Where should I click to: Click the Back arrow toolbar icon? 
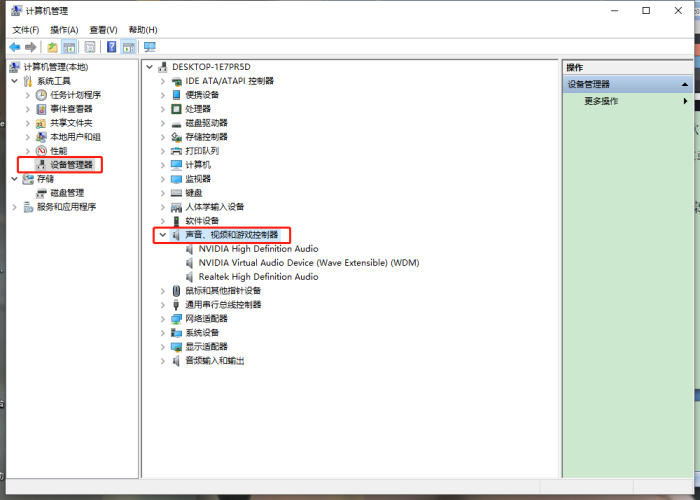click(15, 47)
